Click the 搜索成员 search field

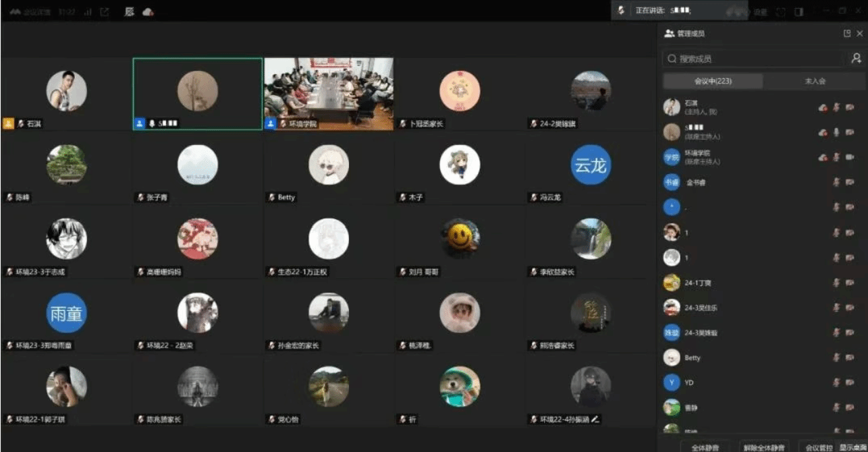tap(753, 59)
